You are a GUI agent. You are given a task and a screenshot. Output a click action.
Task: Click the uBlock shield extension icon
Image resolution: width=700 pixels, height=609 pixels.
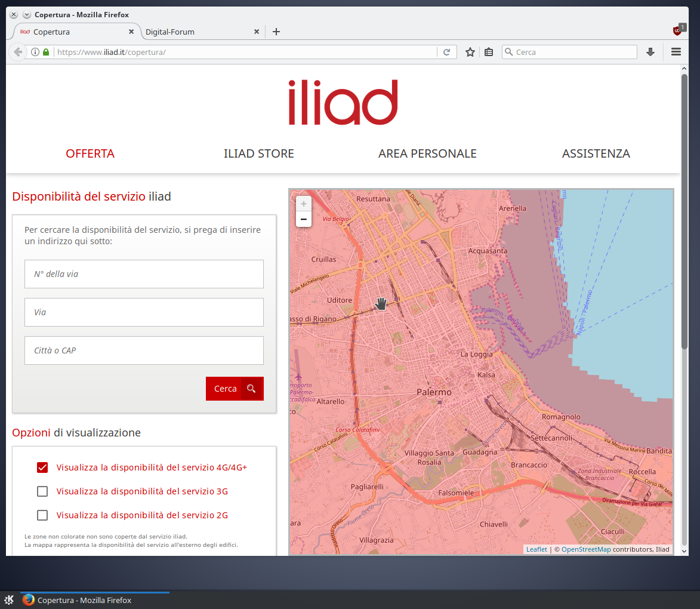pos(678,30)
